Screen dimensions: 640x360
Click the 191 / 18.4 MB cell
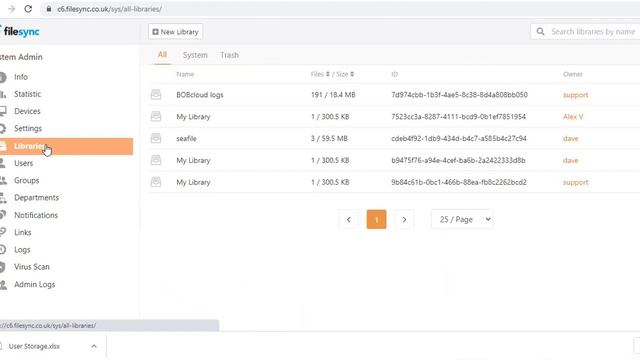[x=333, y=95]
